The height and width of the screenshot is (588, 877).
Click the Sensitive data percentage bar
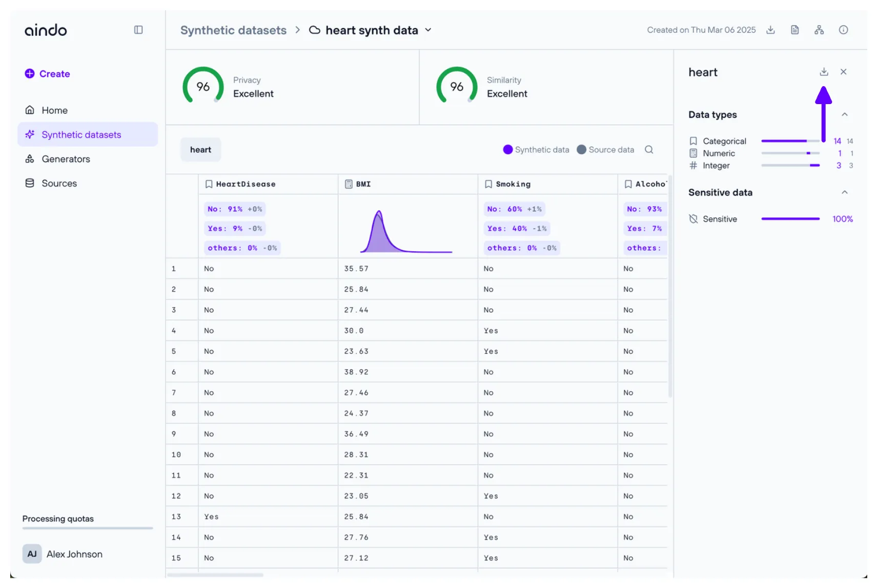[790, 219]
